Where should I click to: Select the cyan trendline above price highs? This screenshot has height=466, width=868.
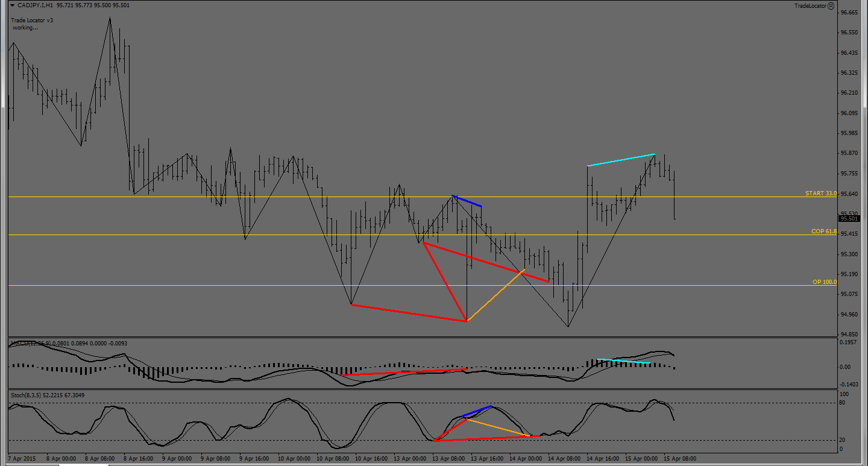click(x=621, y=160)
